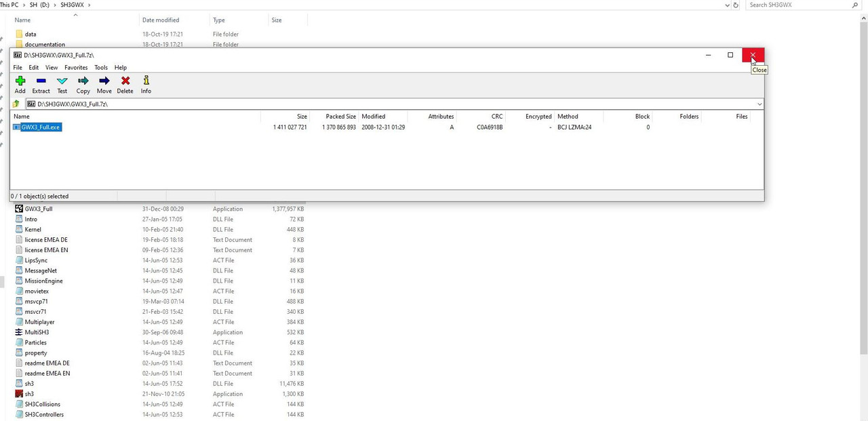
Task: Select the Particles ACT file
Action: (x=35, y=342)
